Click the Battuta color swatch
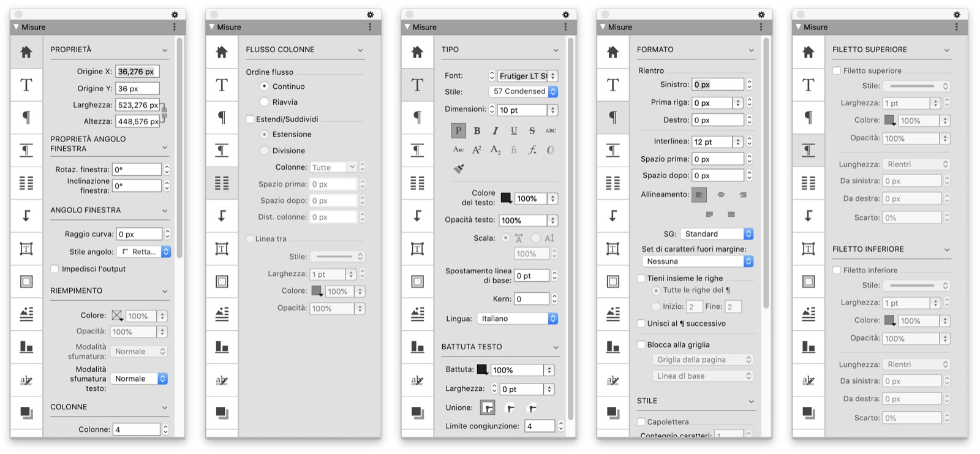Viewport: 980px width, 454px height. (x=482, y=369)
